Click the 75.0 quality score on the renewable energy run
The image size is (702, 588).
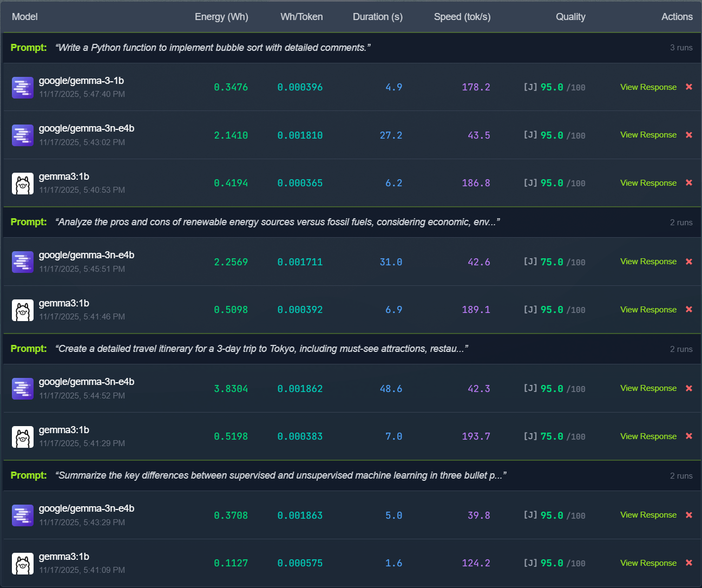(x=548, y=262)
